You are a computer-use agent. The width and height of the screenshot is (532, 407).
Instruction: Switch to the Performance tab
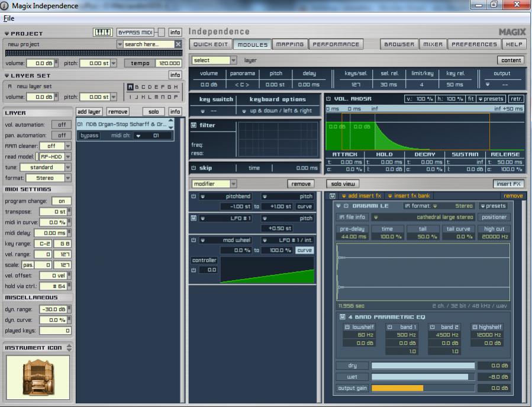(x=336, y=44)
